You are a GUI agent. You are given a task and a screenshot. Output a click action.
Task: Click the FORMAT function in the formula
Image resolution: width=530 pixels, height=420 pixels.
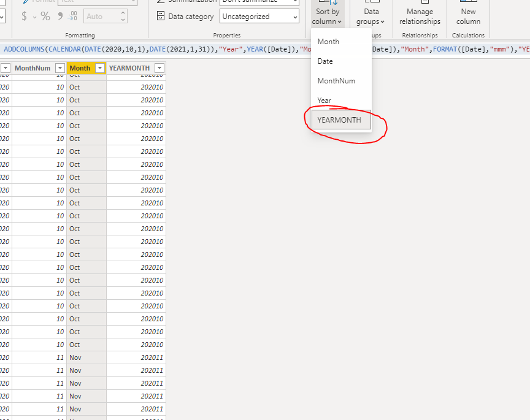click(x=445, y=49)
